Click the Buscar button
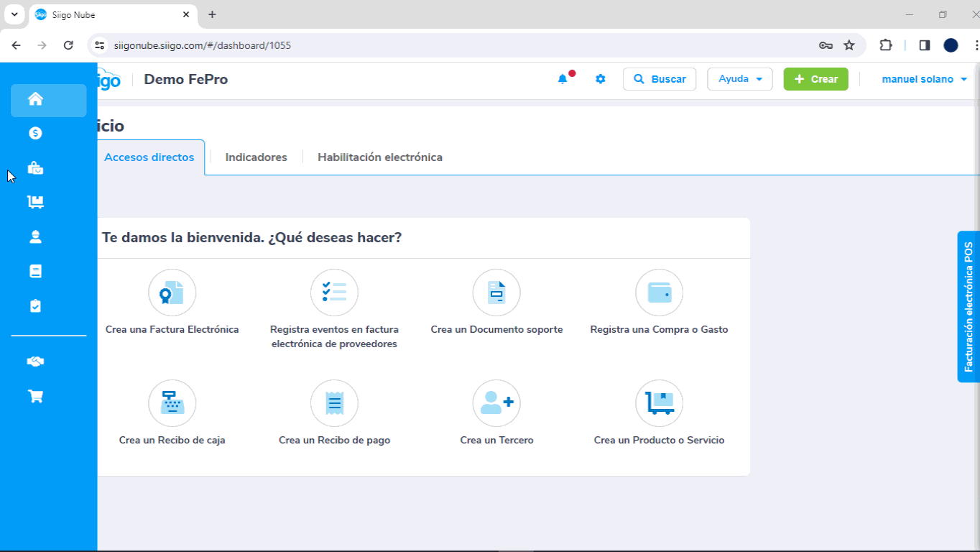Image resolution: width=980 pixels, height=552 pixels. pos(660,79)
